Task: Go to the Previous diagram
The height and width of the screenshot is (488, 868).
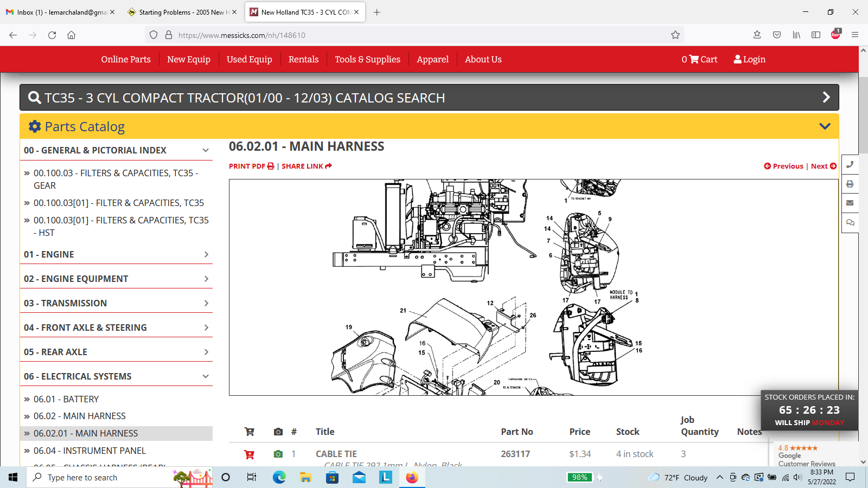Action: 783,166
